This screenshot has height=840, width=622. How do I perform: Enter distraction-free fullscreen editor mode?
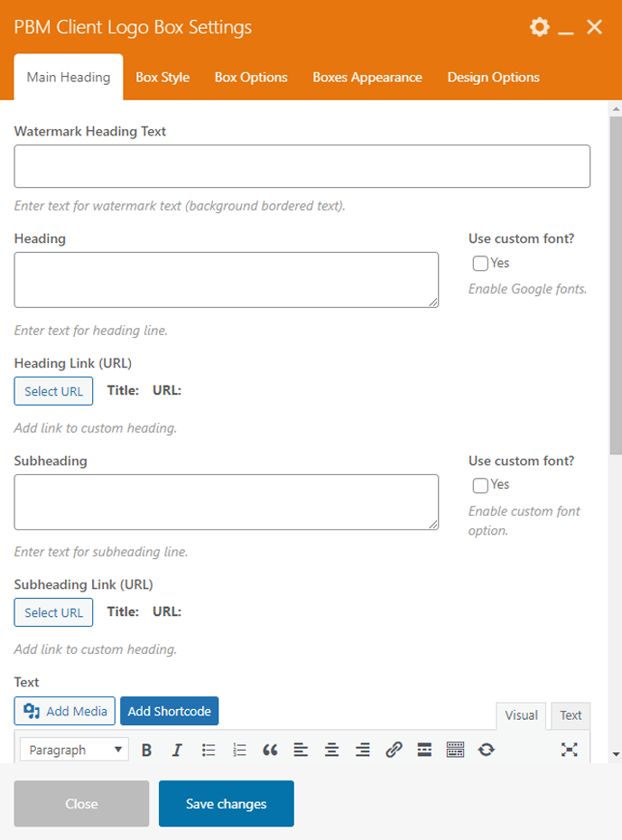pyautogui.click(x=569, y=750)
